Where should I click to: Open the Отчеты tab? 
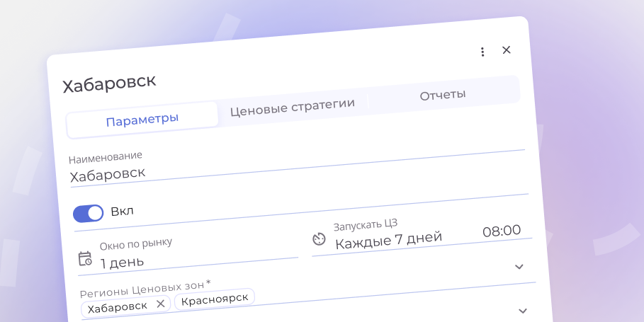pyautogui.click(x=442, y=95)
